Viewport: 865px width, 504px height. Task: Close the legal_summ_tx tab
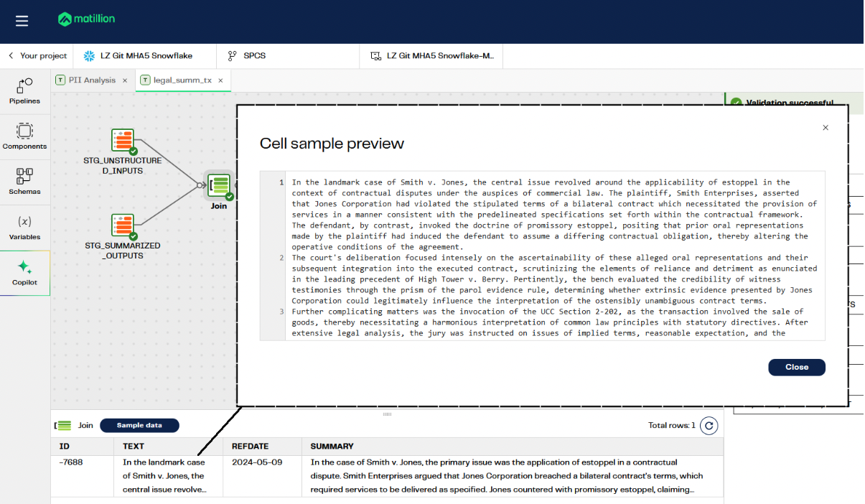click(x=221, y=80)
